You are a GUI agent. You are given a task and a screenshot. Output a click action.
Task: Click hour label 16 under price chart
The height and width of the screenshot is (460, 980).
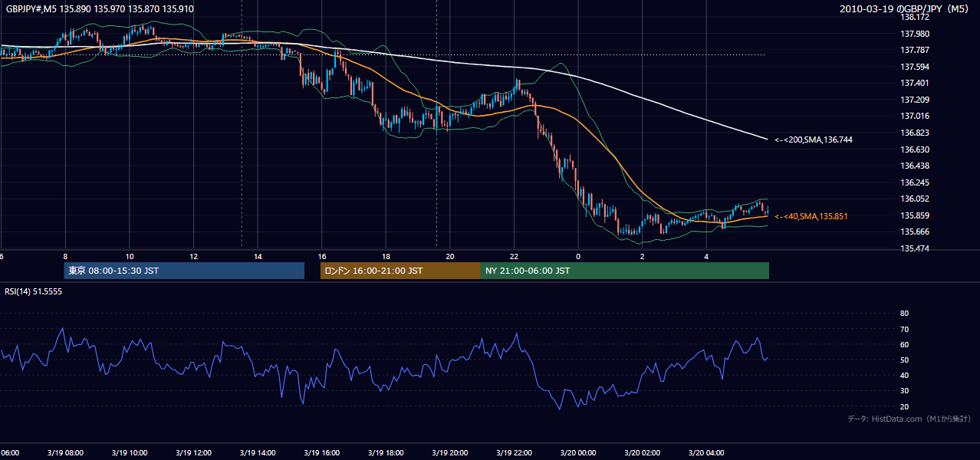coord(322,257)
